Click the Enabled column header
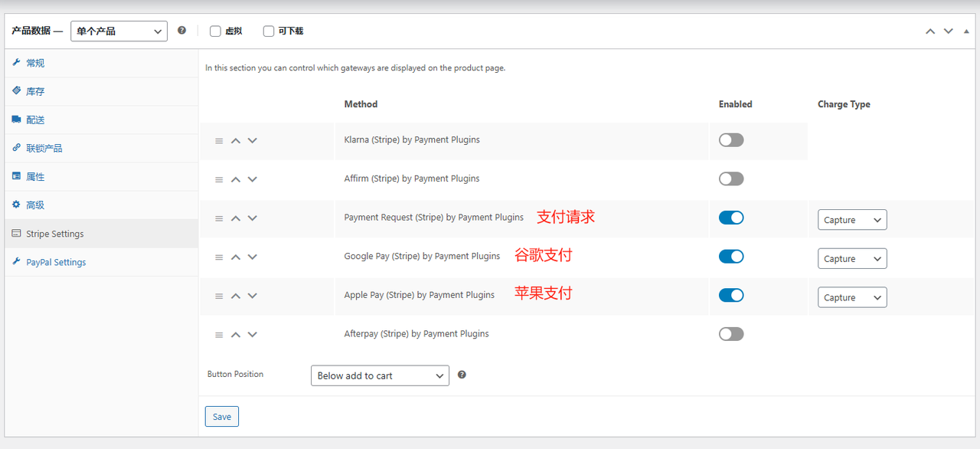Screen dimensions: 980x449 tap(736, 104)
